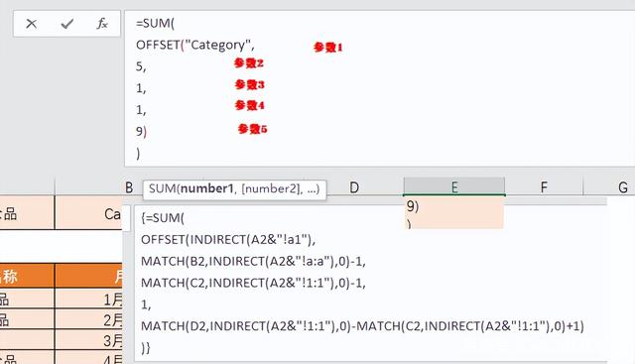
Task: Click the cell containing Ca text
Action: pyautogui.click(x=88, y=213)
